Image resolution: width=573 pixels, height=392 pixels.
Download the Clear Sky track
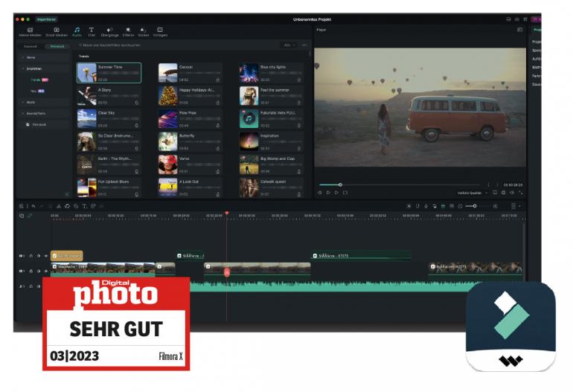[x=137, y=126]
